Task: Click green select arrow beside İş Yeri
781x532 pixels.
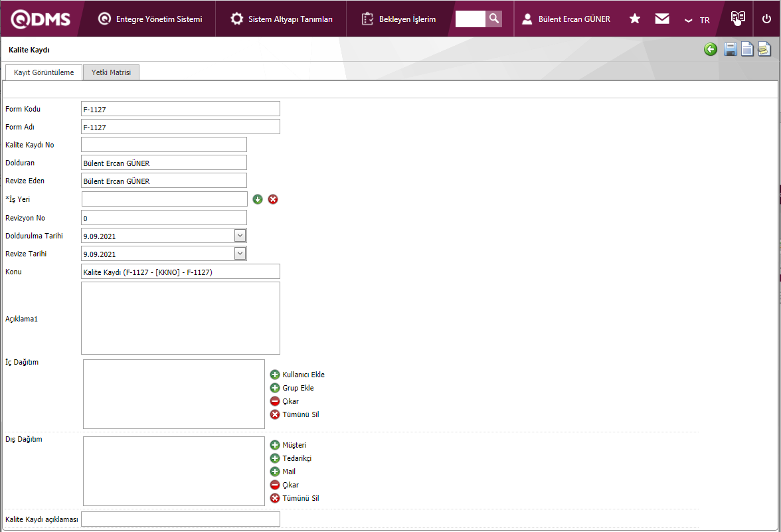Action: 258,199
